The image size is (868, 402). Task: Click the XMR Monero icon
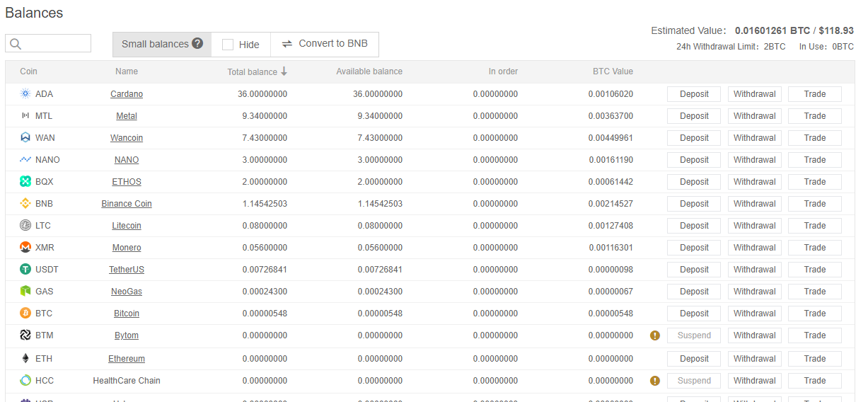coord(25,248)
